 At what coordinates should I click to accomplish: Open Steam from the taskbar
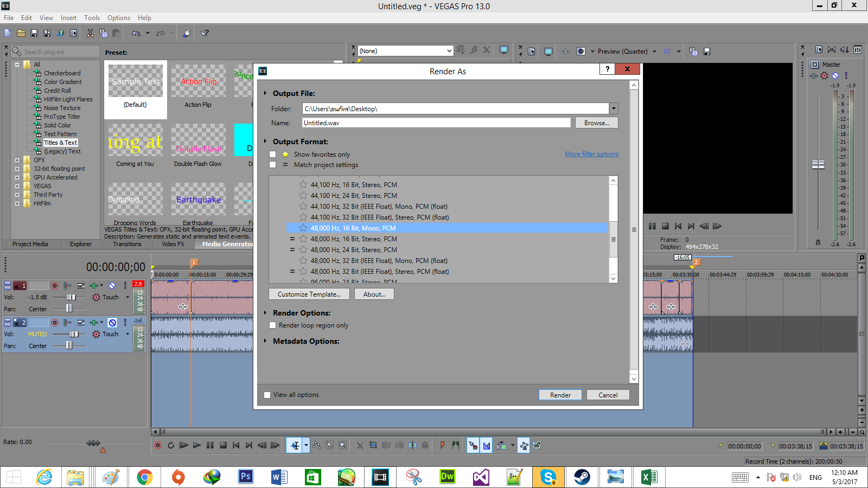tap(582, 477)
